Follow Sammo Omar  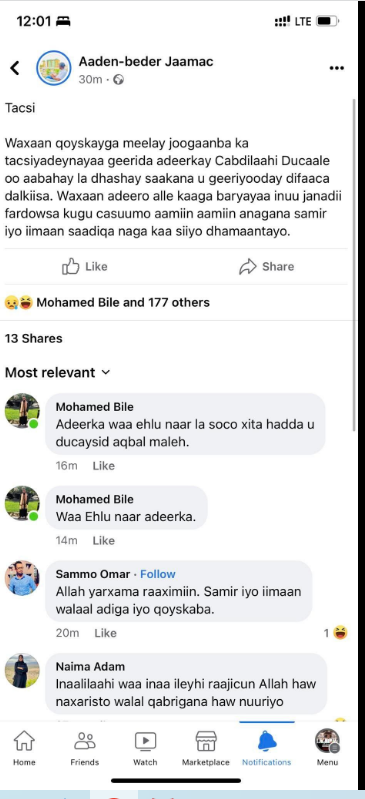158,574
